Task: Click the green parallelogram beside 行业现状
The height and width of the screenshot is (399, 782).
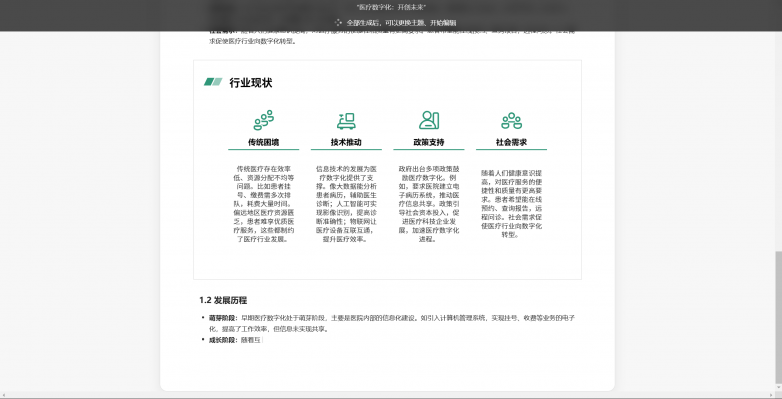Action: coord(213,82)
